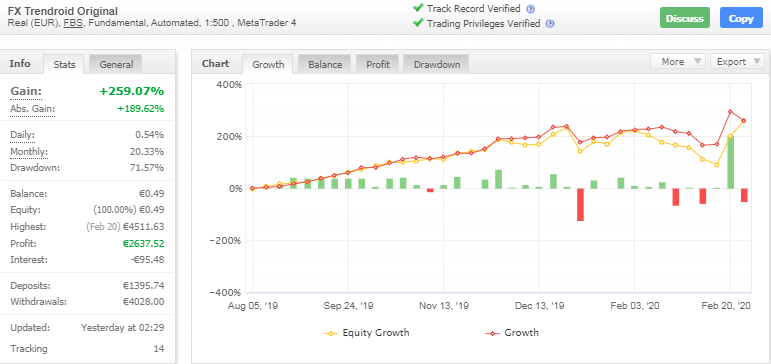Open the FBS broker link
771x364 pixels.
click(73, 23)
